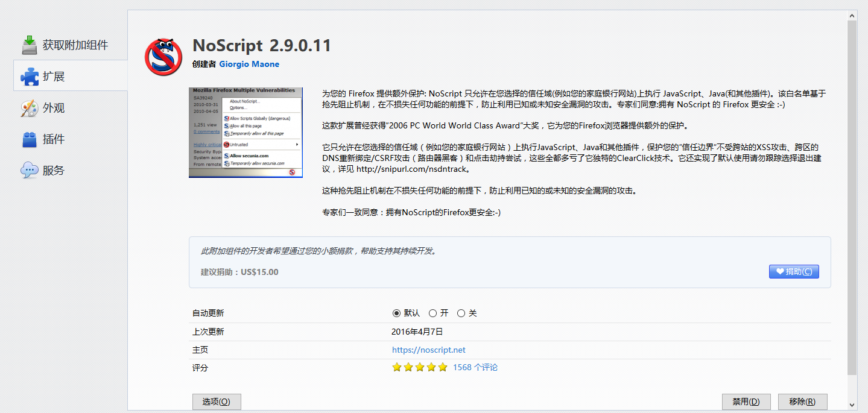Click the NoScript screenshot thumbnail
The image size is (868, 413).
tap(246, 133)
